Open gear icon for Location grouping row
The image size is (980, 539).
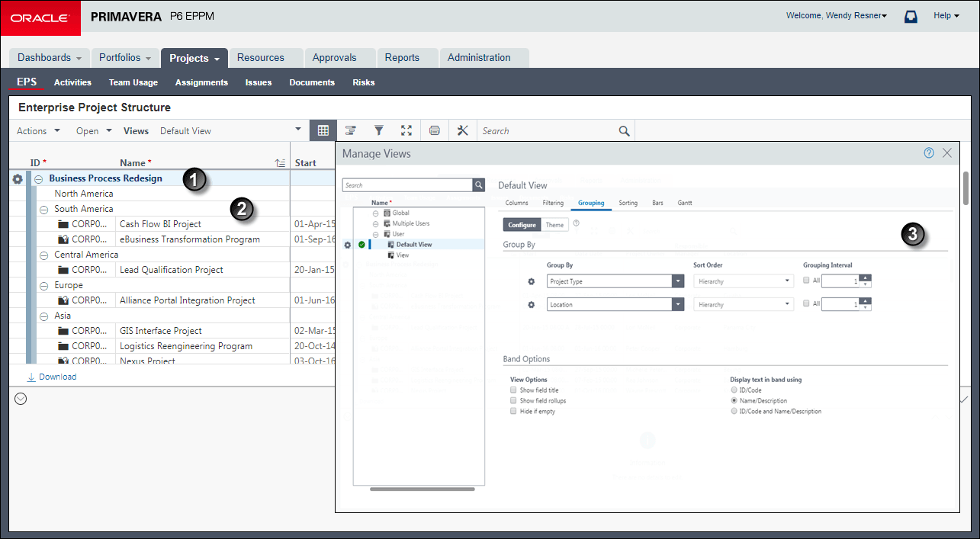tap(532, 304)
